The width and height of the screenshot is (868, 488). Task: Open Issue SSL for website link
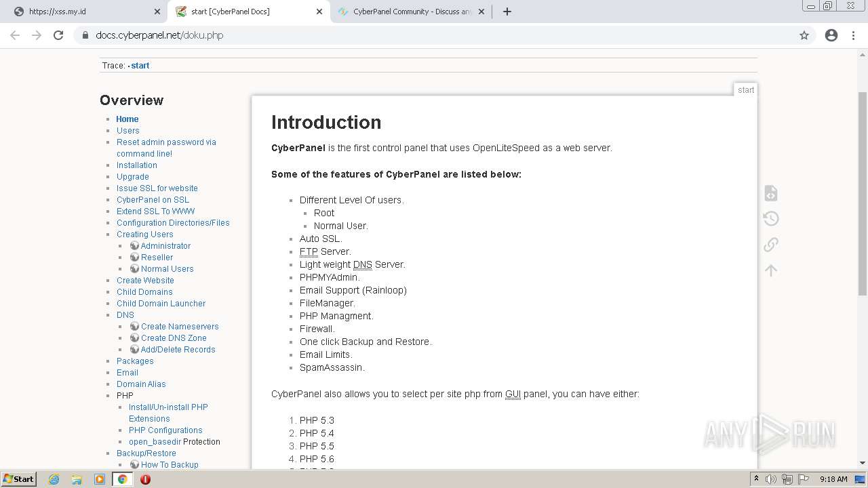(x=157, y=188)
